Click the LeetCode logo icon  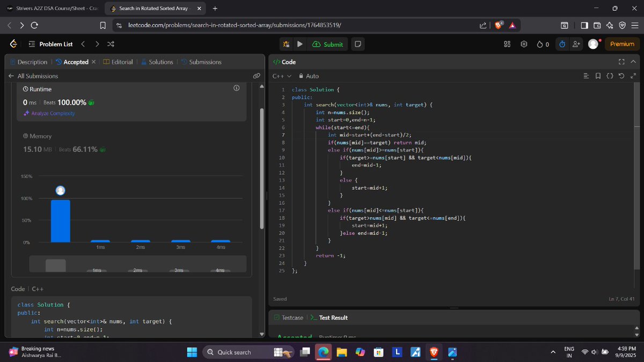click(13, 44)
